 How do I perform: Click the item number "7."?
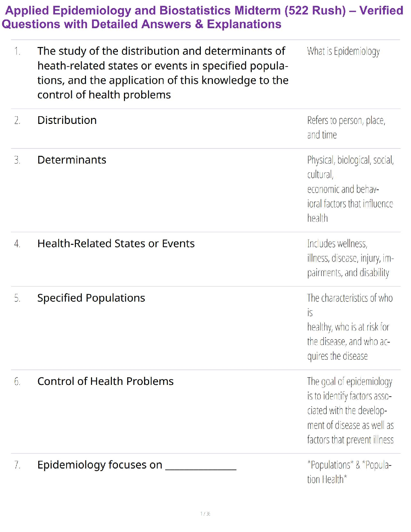[x=17, y=465]
